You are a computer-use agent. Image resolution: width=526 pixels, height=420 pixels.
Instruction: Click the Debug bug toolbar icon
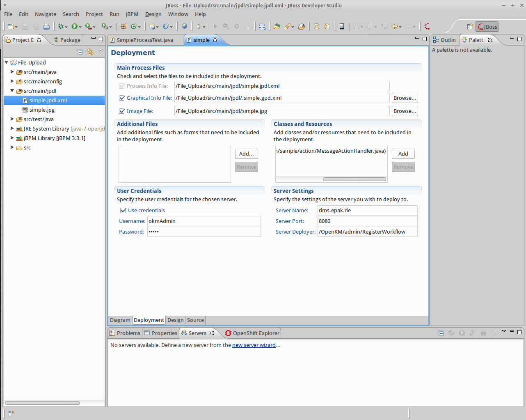pyautogui.click(x=61, y=27)
